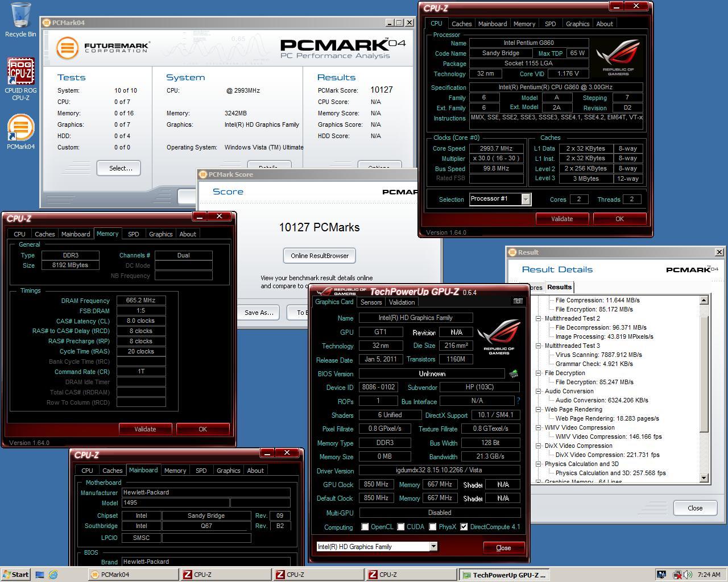This screenshot has width=728, height=582.
Task: Click the Select... button in PCMark04
Action: [118, 168]
